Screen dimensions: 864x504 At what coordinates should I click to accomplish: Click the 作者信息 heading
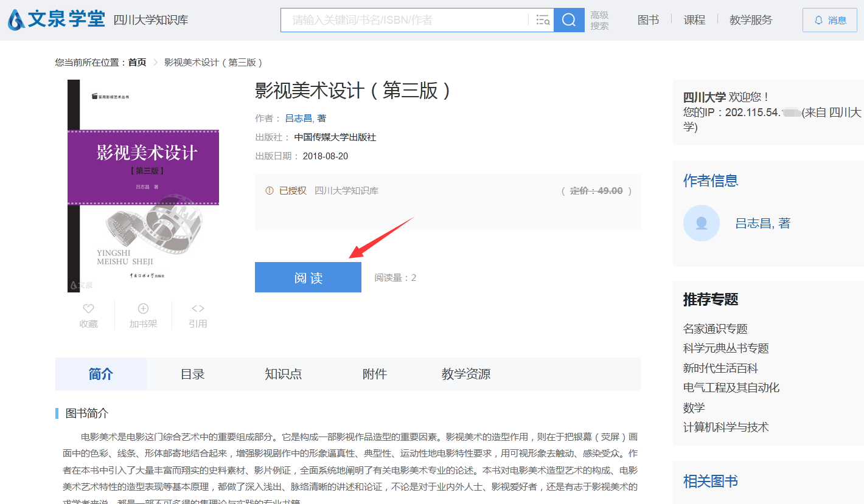(x=711, y=181)
